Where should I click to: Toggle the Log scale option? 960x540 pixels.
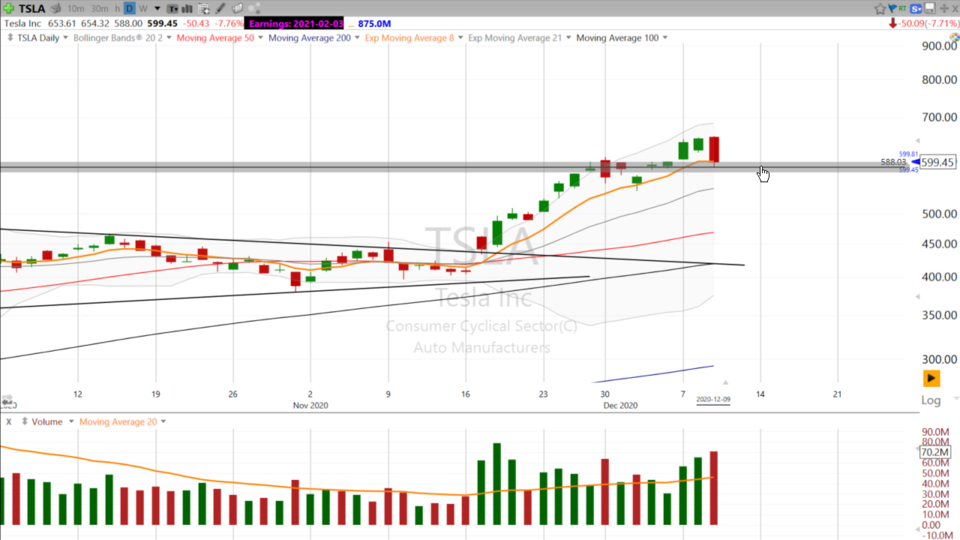point(931,400)
